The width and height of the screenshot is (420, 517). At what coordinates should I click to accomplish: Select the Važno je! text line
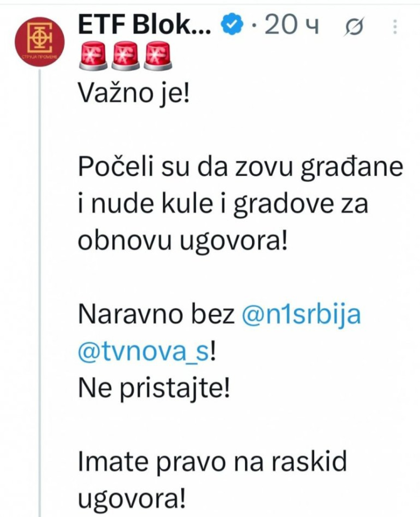click(x=134, y=94)
